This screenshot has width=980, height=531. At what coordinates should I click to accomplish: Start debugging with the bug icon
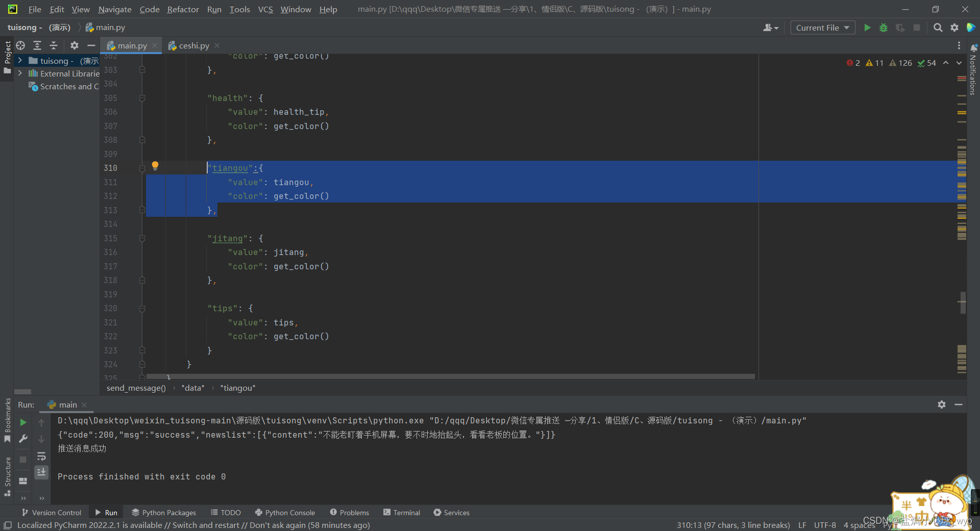(884, 28)
